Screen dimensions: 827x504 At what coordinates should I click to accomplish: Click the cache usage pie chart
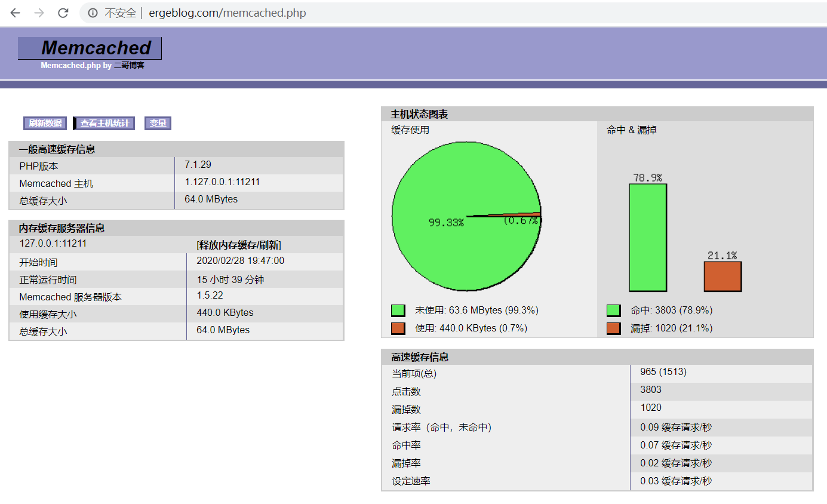tap(466, 216)
